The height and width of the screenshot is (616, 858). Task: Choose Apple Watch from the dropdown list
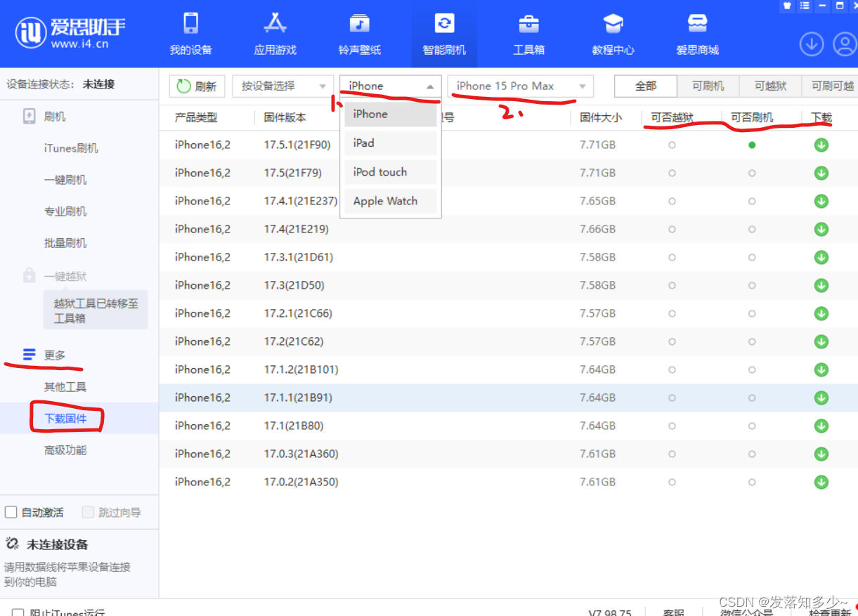point(391,201)
